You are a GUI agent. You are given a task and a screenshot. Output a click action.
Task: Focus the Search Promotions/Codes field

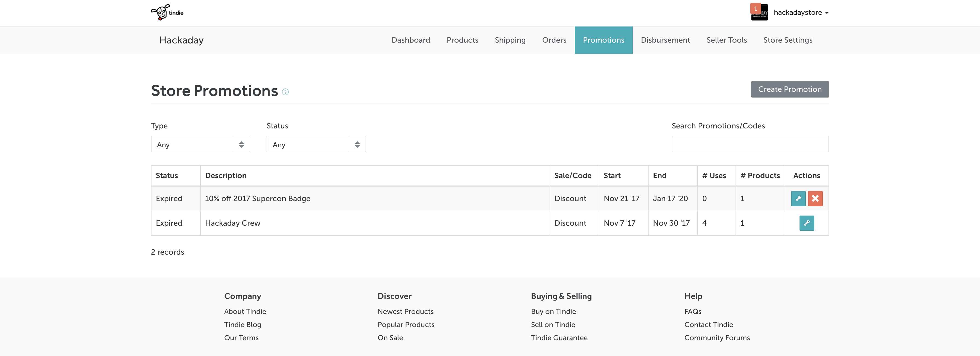click(750, 144)
